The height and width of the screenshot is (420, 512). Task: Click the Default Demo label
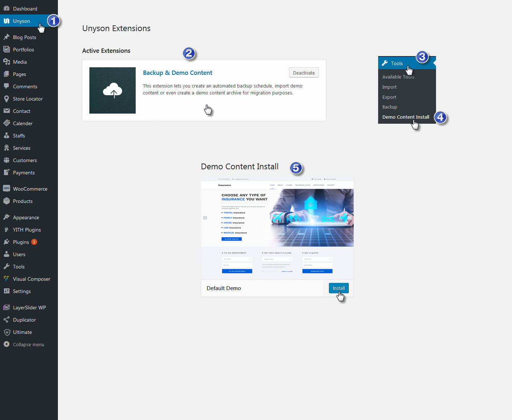224,288
